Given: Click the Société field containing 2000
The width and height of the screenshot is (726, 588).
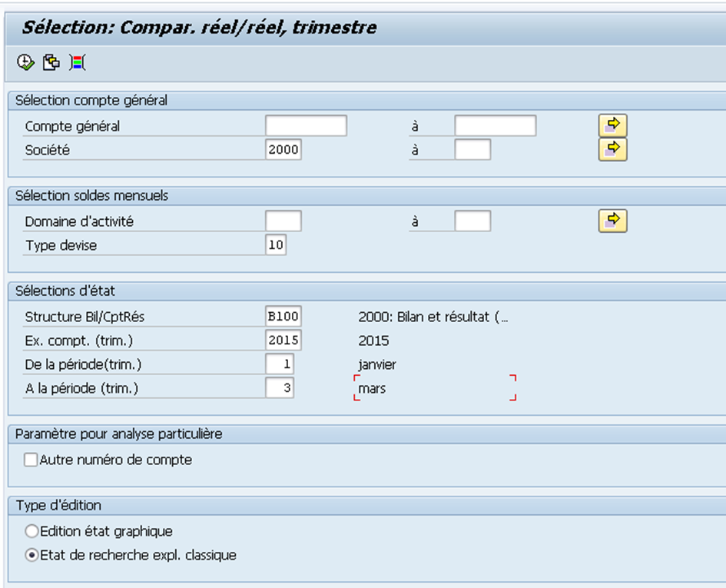Looking at the screenshot, I should coord(283,150).
